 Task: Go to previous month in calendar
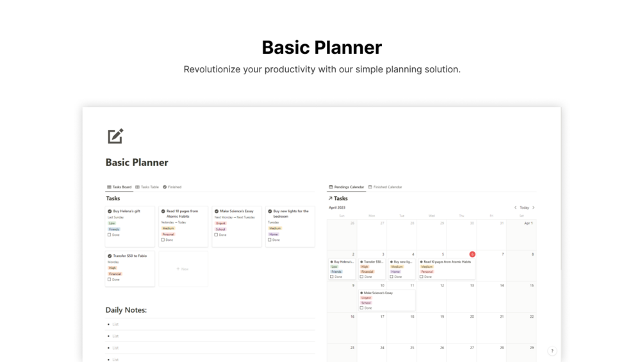pos(515,208)
